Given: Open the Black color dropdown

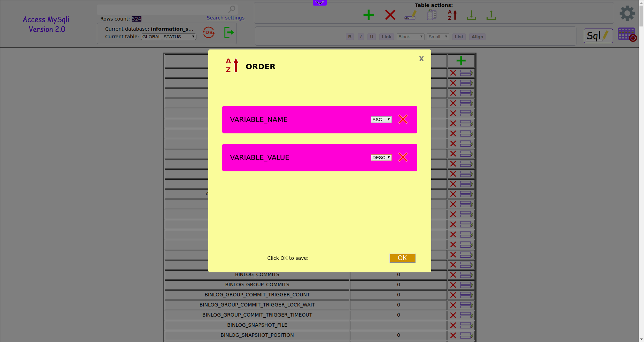Looking at the screenshot, I should (410, 37).
